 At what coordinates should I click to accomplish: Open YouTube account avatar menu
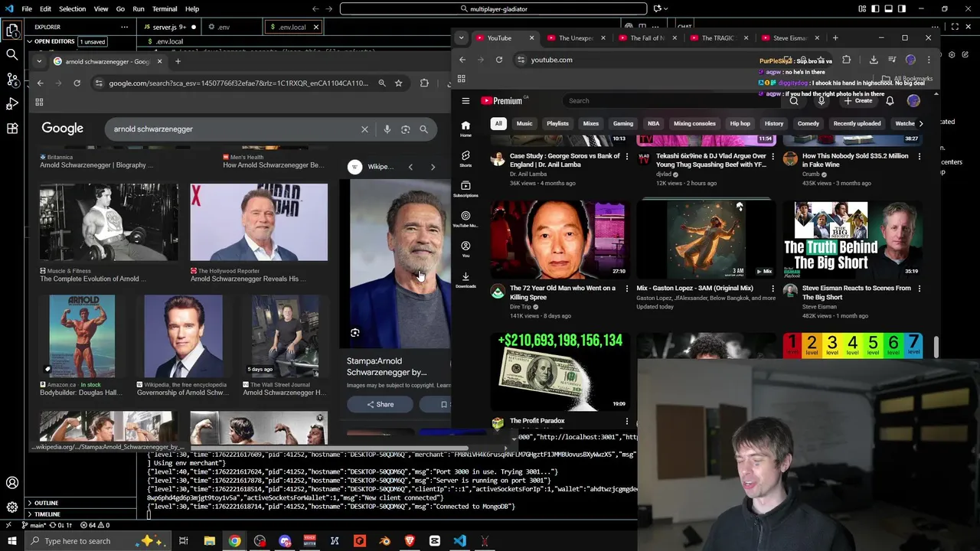913,101
